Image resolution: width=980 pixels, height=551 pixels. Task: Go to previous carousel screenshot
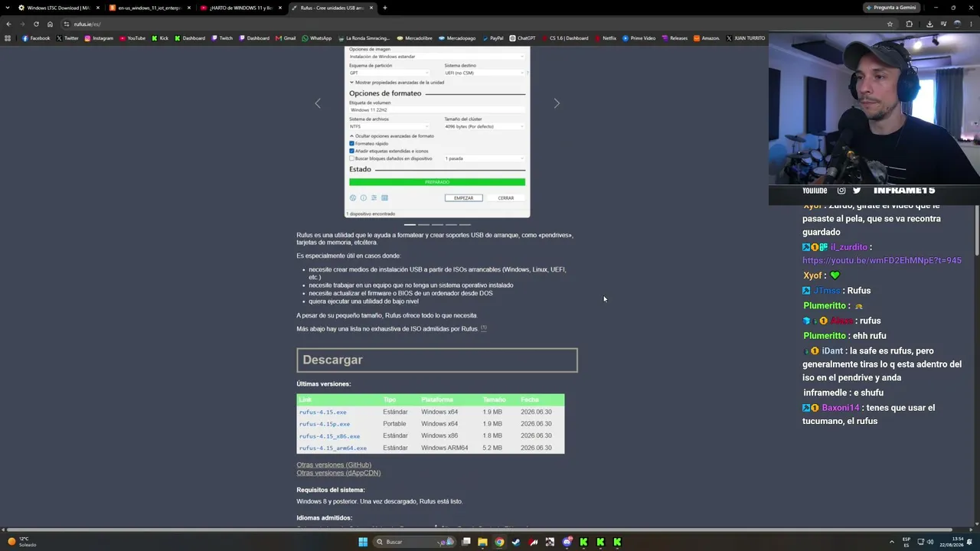click(318, 103)
